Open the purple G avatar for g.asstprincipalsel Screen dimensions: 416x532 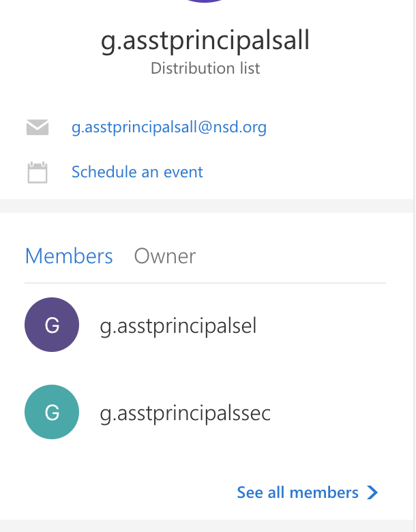tap(52, 325)
